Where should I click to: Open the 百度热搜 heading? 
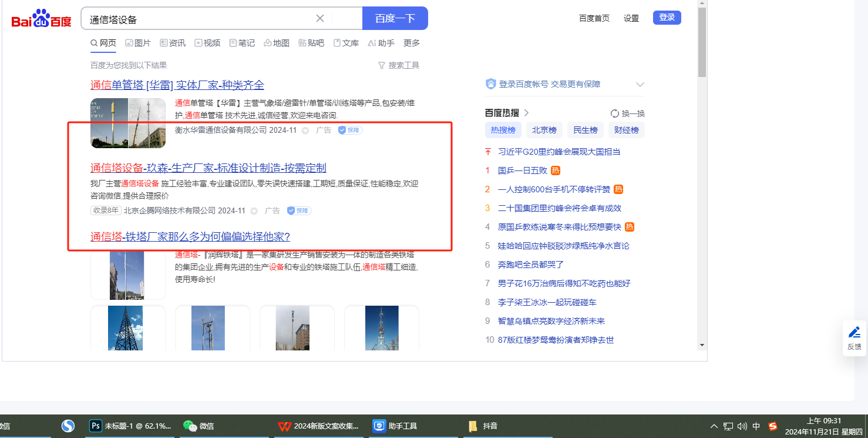pyautogui.click(x=502, y=113)
